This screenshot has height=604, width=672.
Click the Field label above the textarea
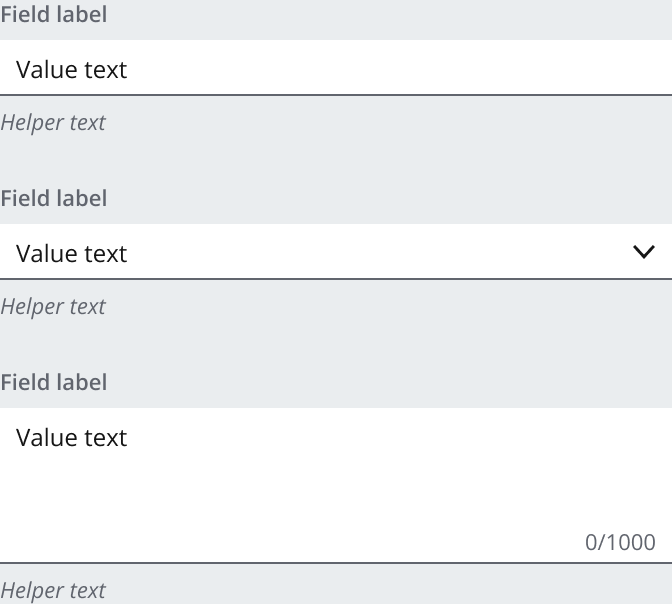point(53,382)
